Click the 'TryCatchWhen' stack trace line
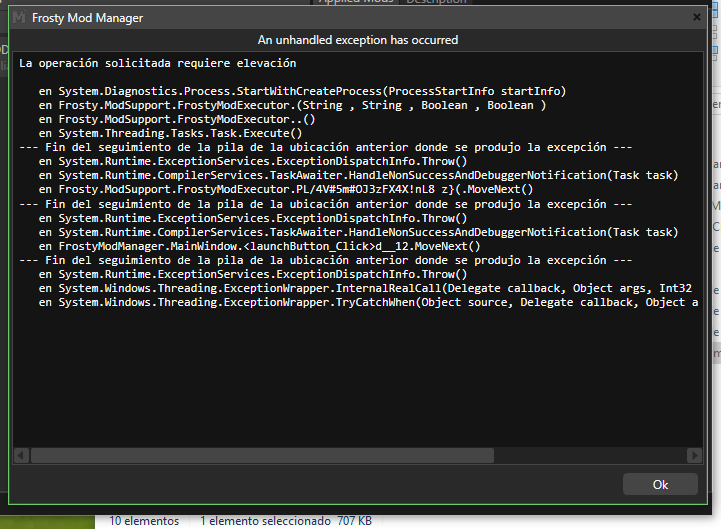The width and height of the screenshot is (721, 529). pos(368,303)
